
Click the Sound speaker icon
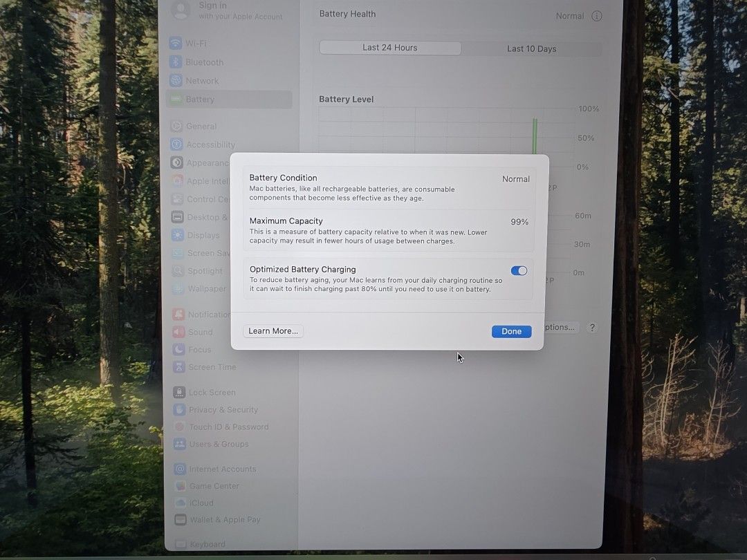click(178, 332)
